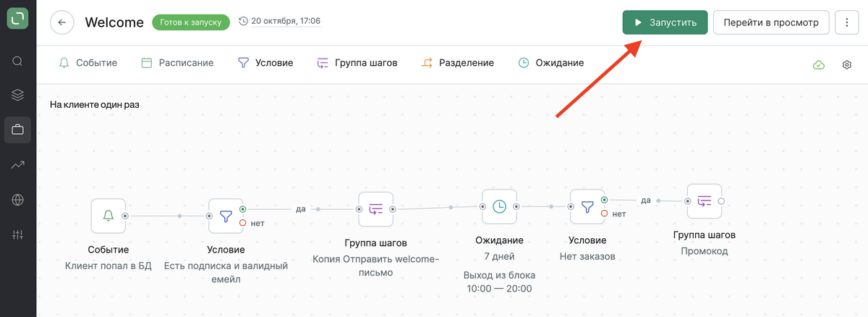Viewport: 868px width, 317px height.
Task: Select the Ожидание clock node
Action: pyautogui.click(x=499, y=207)
